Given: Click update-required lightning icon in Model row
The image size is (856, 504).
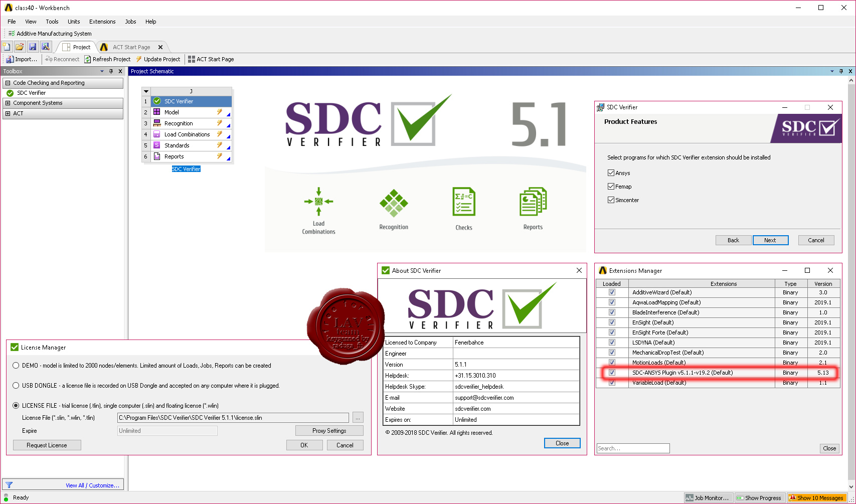Looking at the screenshot, I should [x=220, y=112].
